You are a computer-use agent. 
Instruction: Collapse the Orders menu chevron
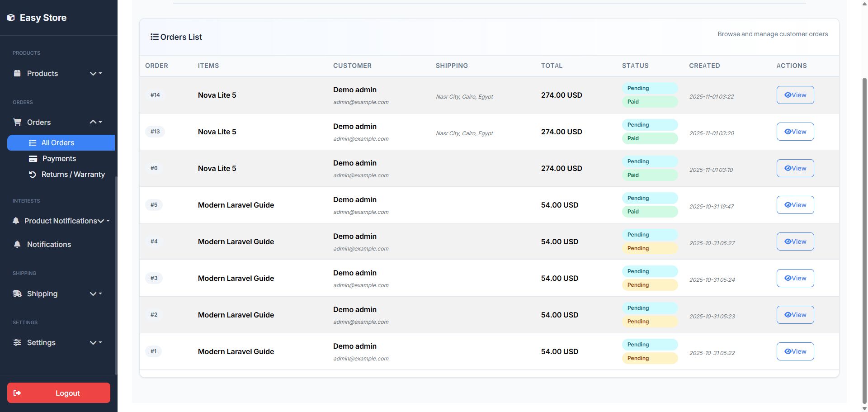click(93, 122)
